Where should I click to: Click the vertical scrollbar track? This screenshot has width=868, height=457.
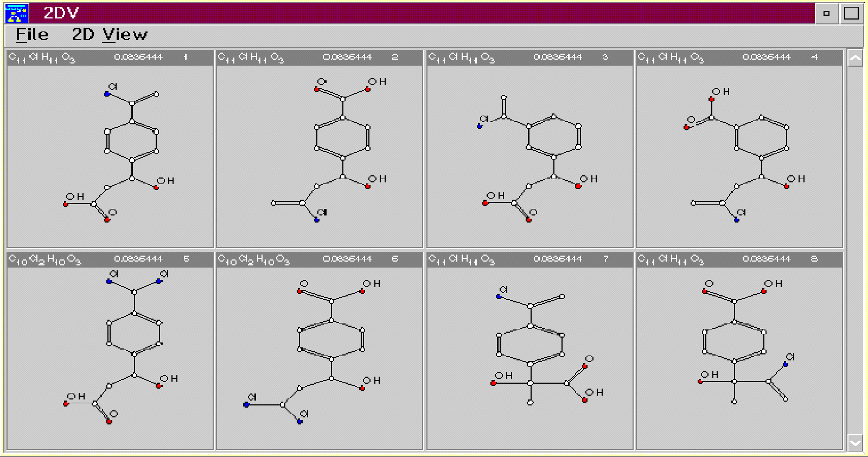(855, 250)
